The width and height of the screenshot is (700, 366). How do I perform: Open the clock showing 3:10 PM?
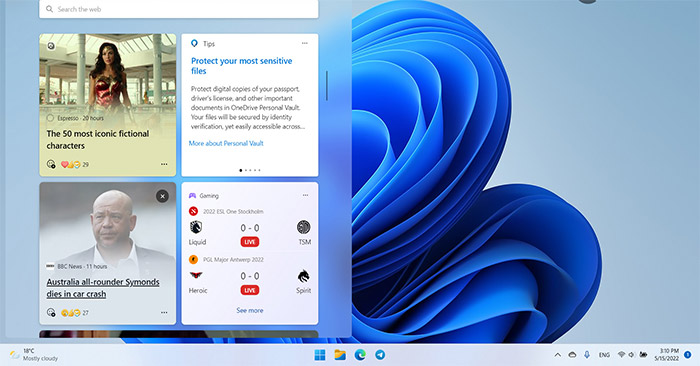pos(667,355)
